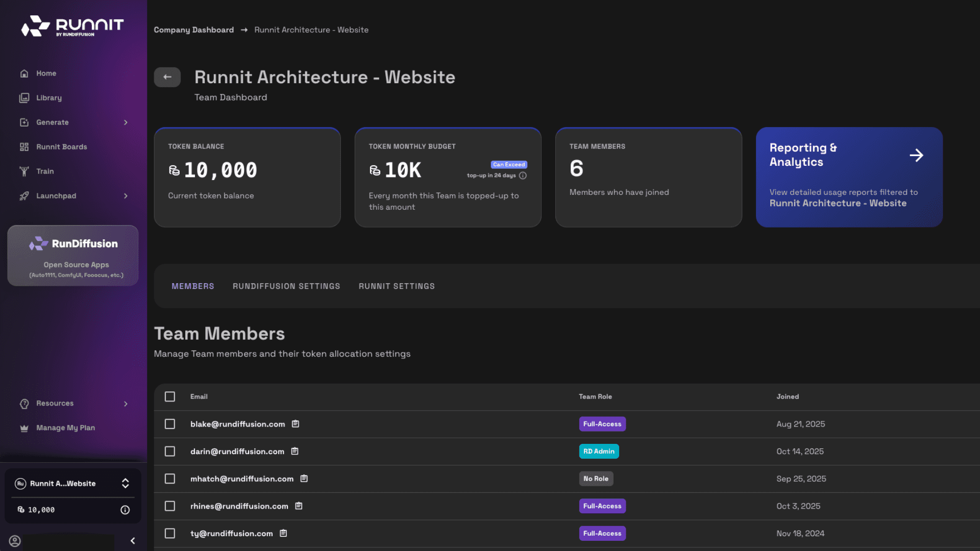Viewport: 980px width, 551px height.
Task: Switch to Runnit Settings tab
Action: (397, 286)
